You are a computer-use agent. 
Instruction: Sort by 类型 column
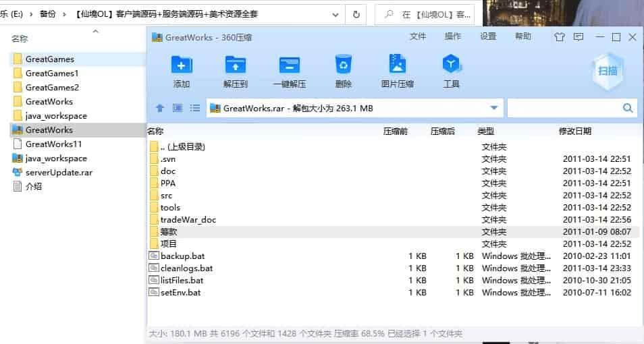click(486, 132)
